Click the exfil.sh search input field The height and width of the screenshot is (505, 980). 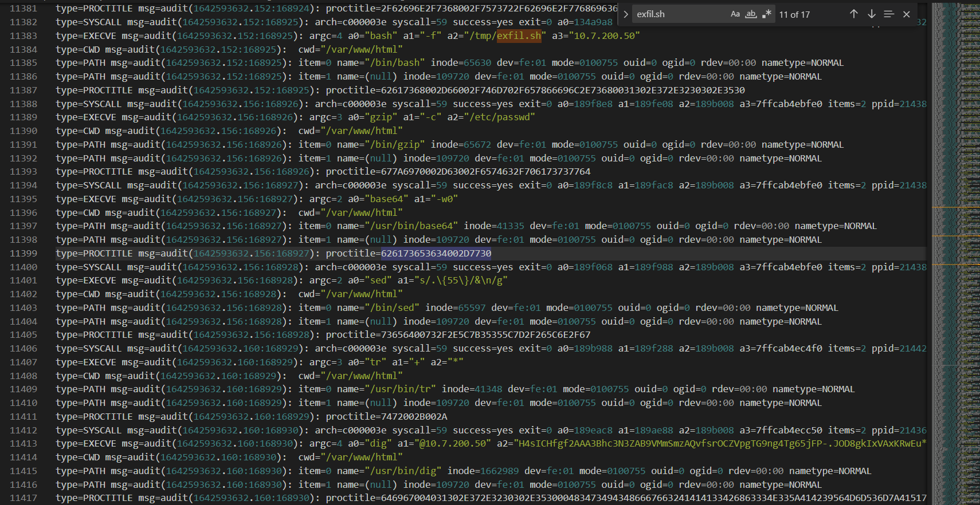tap(680, 14)
